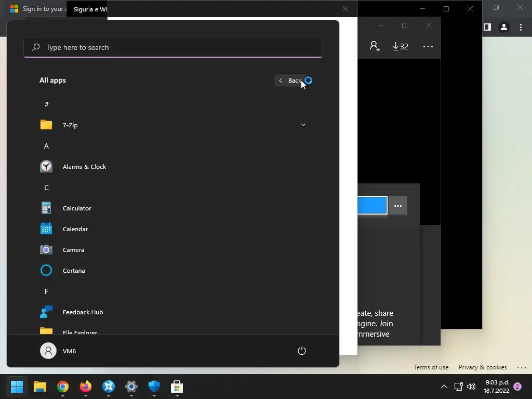
Task: Open downloads showing 32 in Store window
Action: point(401,46)
